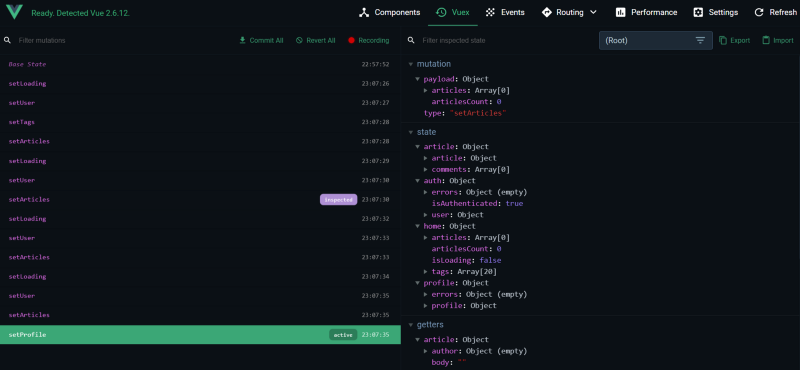This screenshot has width=800, height=370.
Task: Switch to the Vuex tab
Action: pyautogui.click(x=453, y=12)
